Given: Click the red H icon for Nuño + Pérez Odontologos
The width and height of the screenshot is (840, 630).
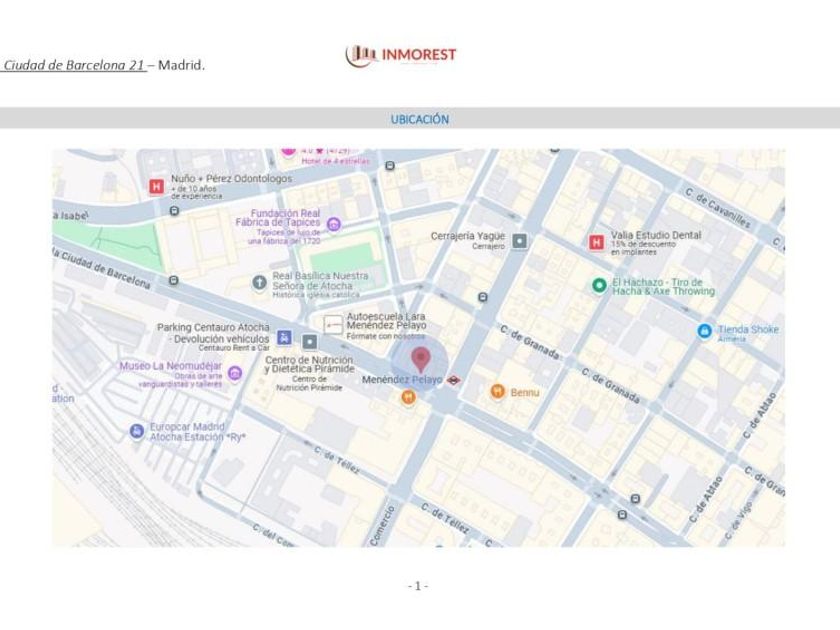Looking at the screenshot, I should tap(156, 186).
